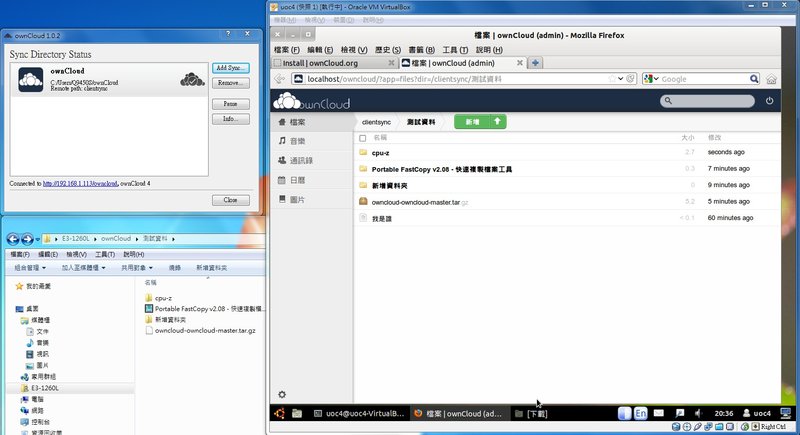Click the cpu-z folder icon in web list

point(363,152)
